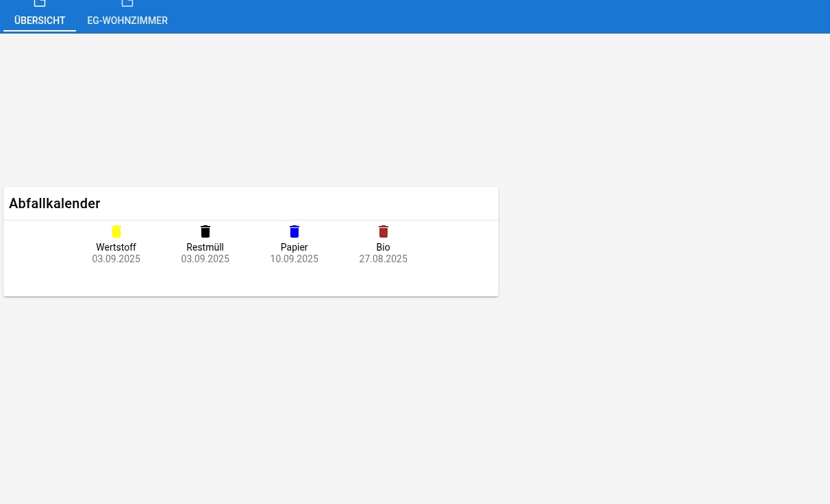Select the Papier label
830x504 pixels.
(294, 247)
